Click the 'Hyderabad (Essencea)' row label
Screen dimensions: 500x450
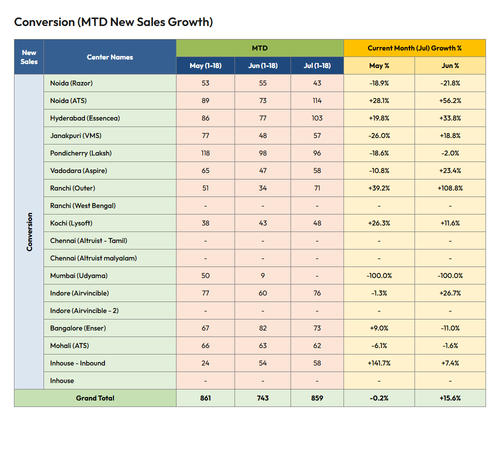[85, 118]
